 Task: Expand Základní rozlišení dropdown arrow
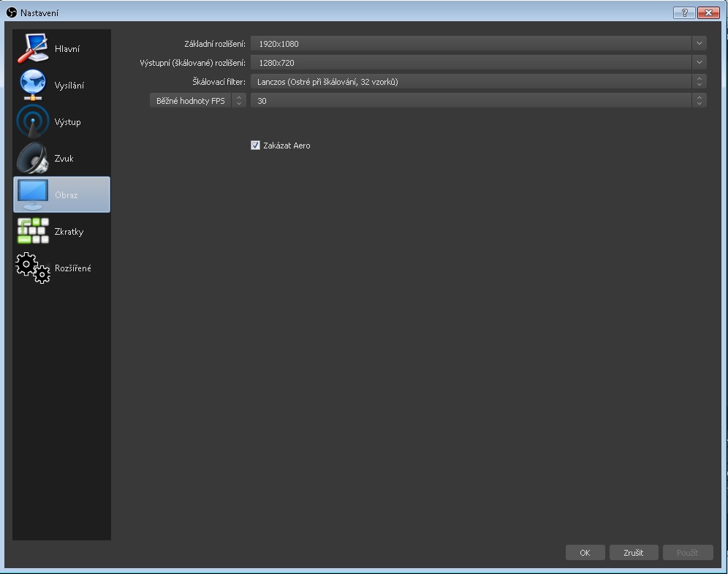coord(699,44)
